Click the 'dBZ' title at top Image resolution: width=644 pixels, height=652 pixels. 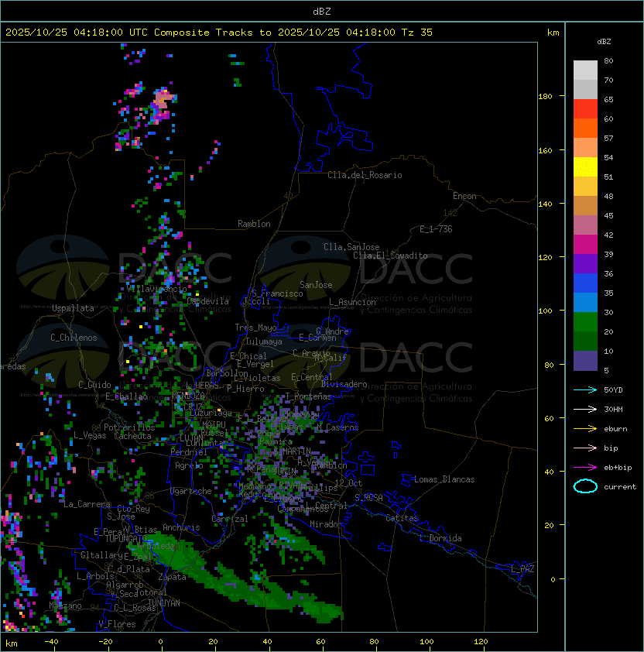322,11
